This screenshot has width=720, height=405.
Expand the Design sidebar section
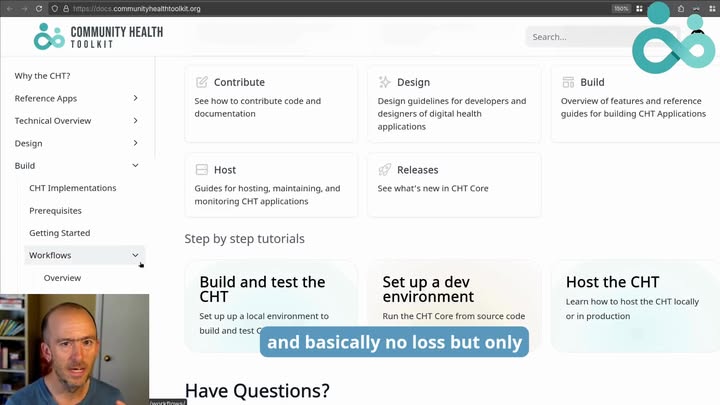pos(135,143)
